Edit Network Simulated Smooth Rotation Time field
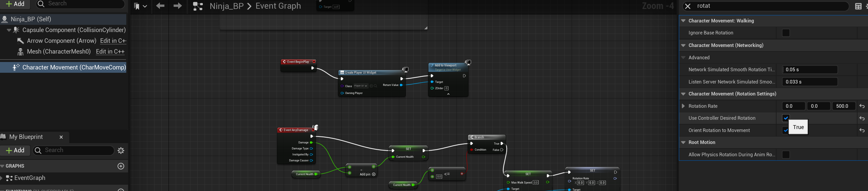Screen dimensions: 868x191 coord(810,70)
